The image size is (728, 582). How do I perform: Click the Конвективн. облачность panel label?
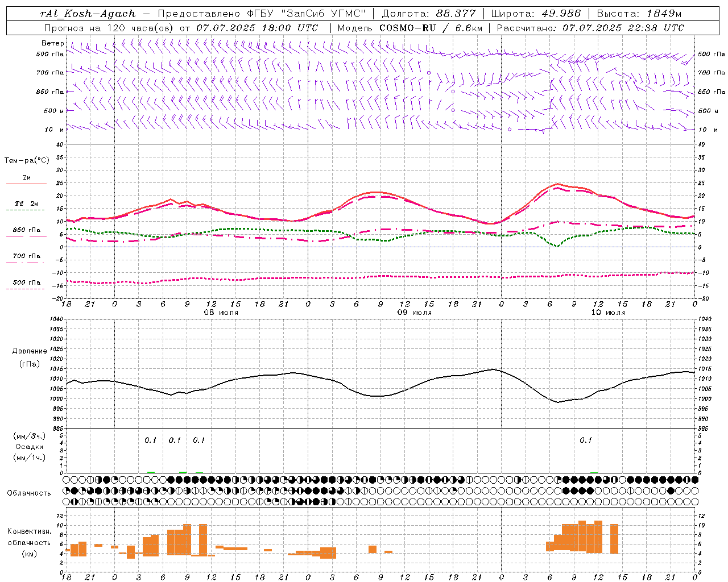tap(29, 537)
